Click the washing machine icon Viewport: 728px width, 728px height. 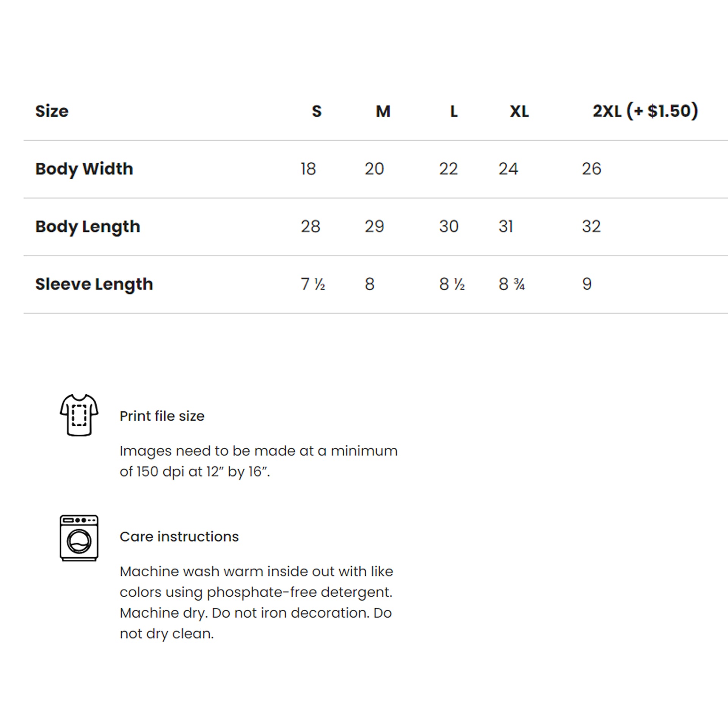pyautogui.click(x=79, y=538)
